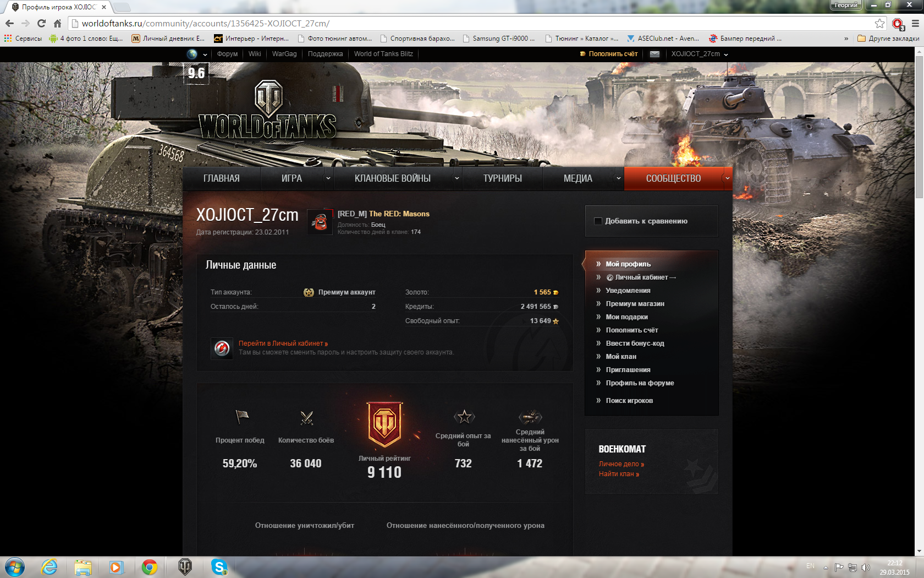
Task: Click the EN language indicator in tray
Action: point(810,566)
